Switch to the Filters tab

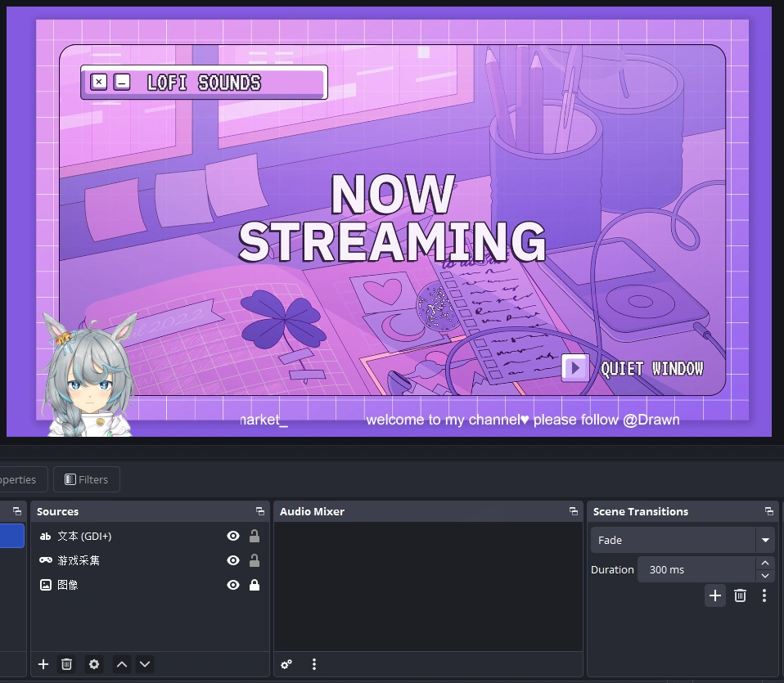pos(86,479)
